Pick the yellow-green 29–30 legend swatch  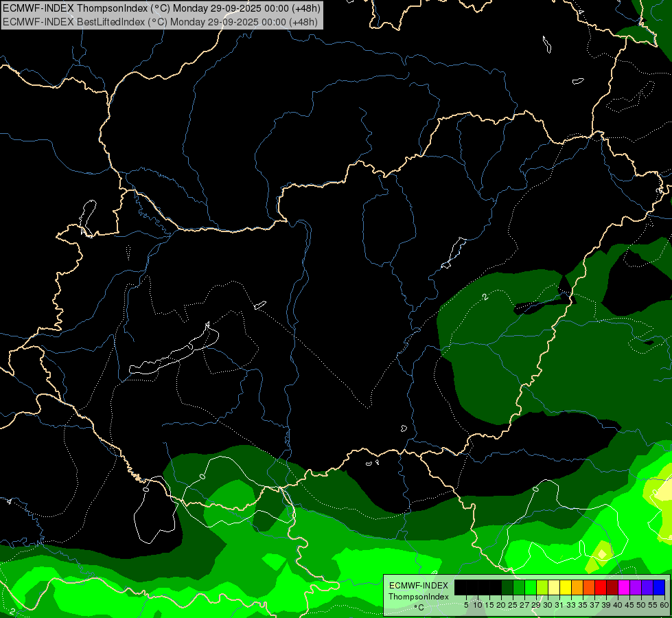542,587
